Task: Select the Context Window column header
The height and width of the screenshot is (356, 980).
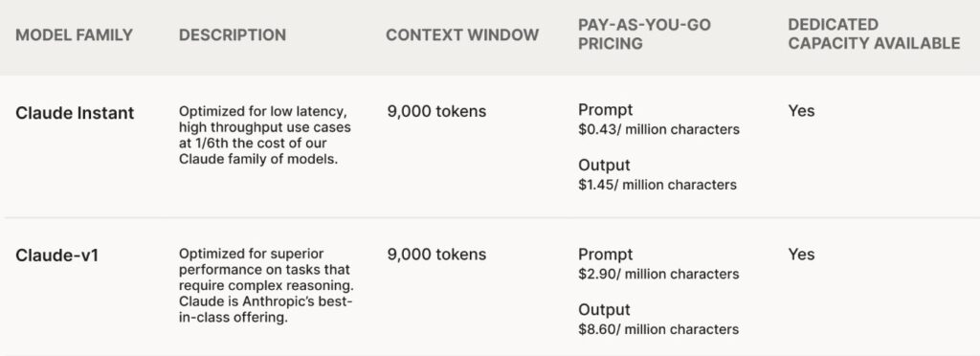Action: (x=462, y=35)
